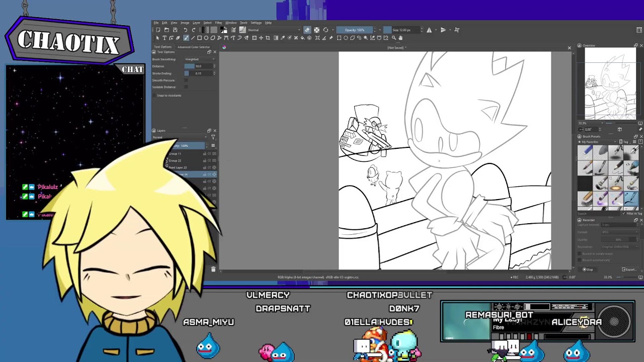This screenshot has height=362, width=644.
Task: Select the Contiguous Selection wand tool
Action: click(x=365, y=38)
